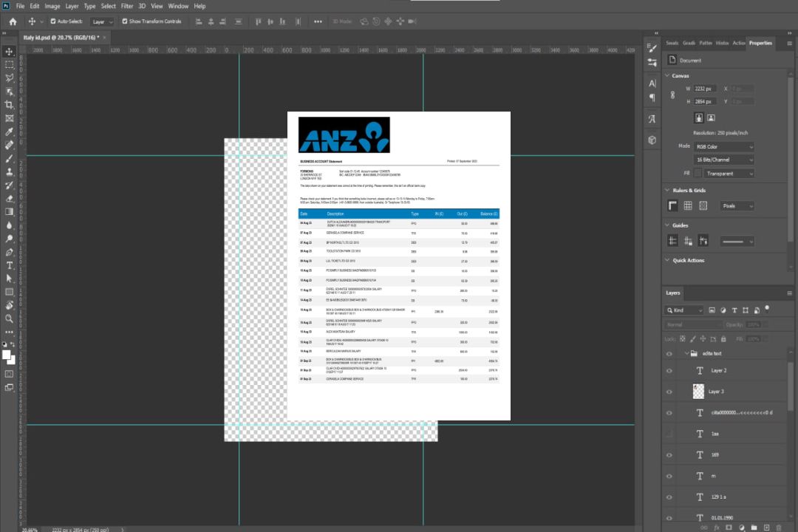798x532 pixels.
Task: Open the RGB Color mode dropdown
Action: coord(723,146)
